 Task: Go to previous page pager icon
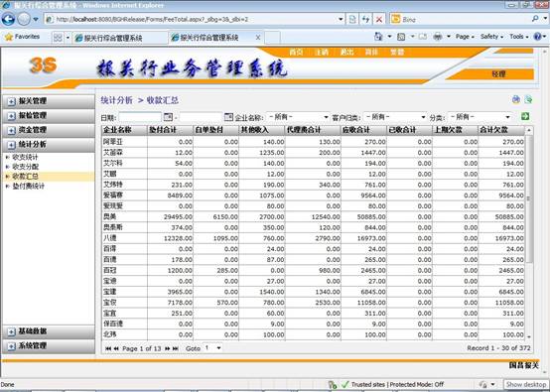(x=116, y=348)
